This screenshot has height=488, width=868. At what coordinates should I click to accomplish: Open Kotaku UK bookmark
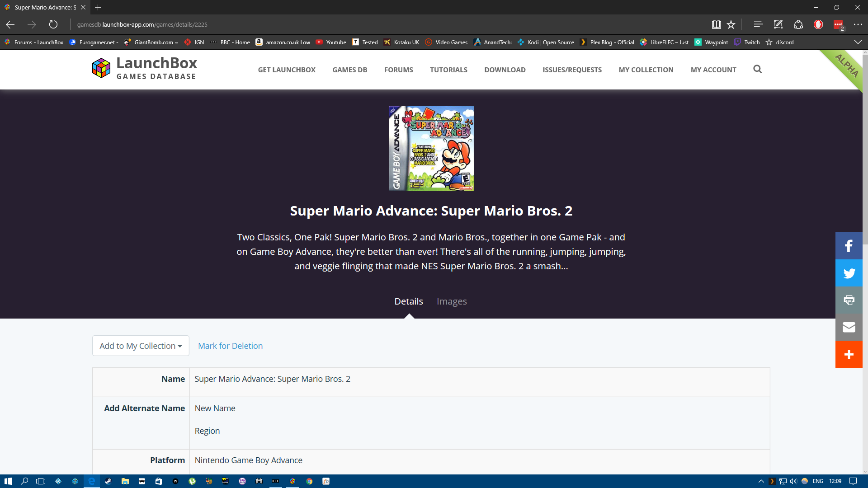[401, 42]
